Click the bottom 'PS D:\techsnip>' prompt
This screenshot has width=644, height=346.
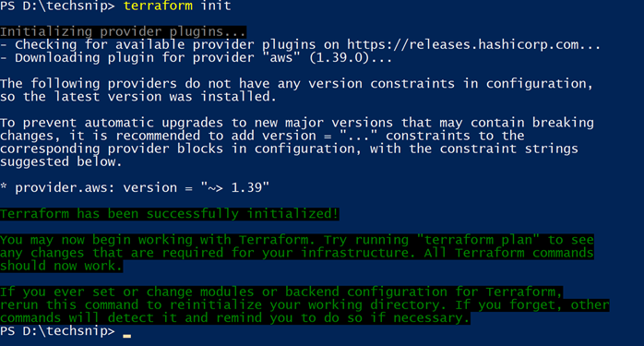click(57, 331)
